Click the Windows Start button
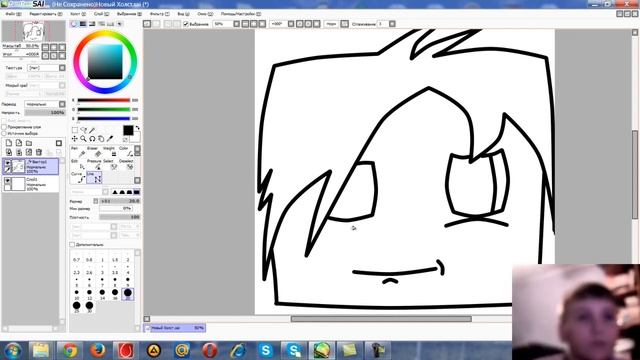 point(13,350)
